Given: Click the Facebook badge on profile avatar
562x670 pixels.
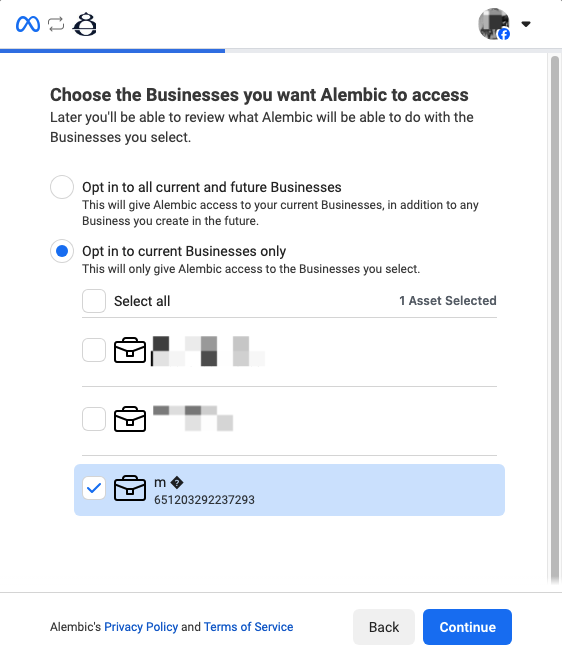Looking at the screenshot, I should (504, 34).
